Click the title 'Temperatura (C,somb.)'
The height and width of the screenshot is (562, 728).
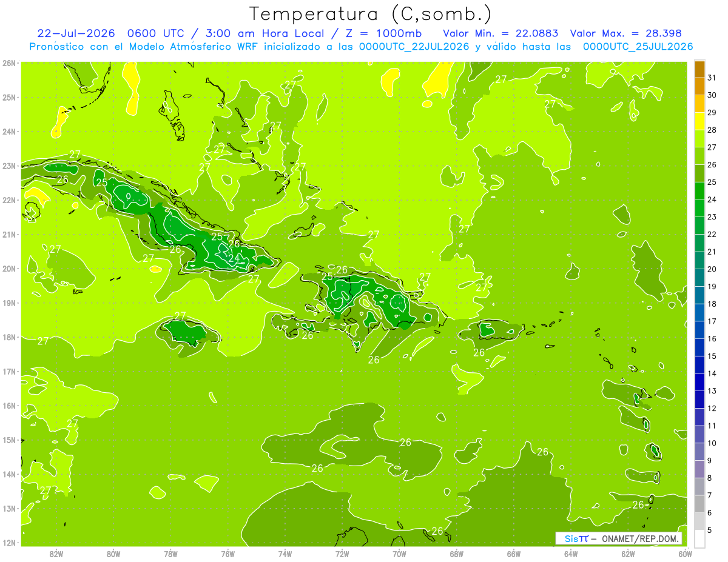[370, 14]
